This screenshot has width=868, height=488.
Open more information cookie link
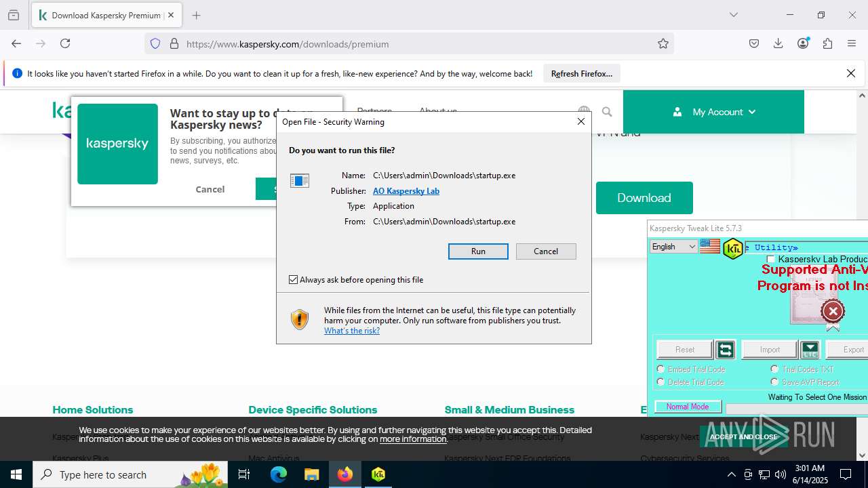tap(413, 439)
